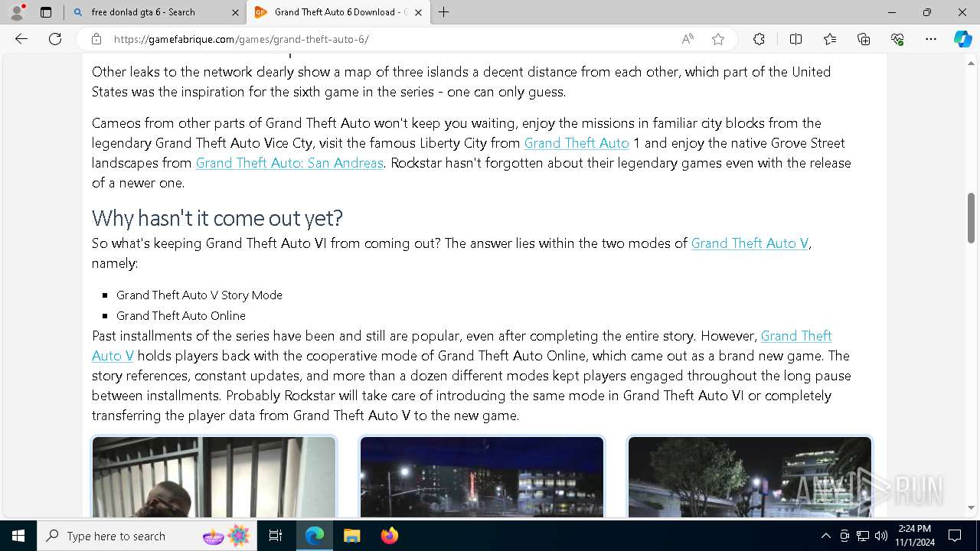Open the clock showing 2:24 PM

click(x=914, y=536)
